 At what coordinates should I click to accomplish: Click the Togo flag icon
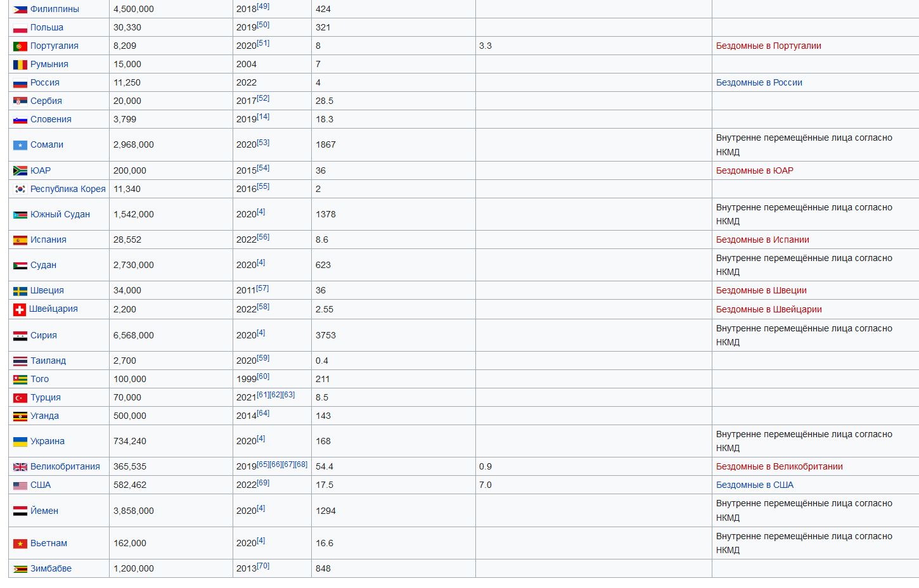coord(20,380)
